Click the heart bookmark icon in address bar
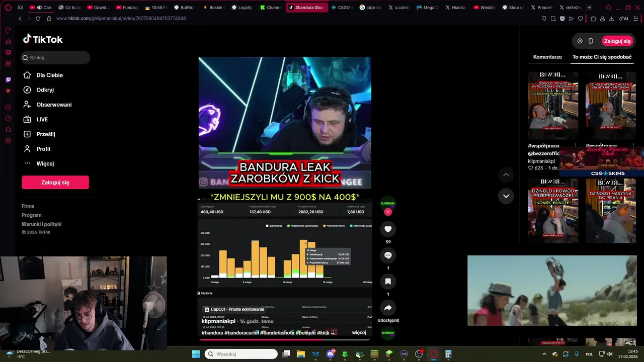 (x=581, y=19)
